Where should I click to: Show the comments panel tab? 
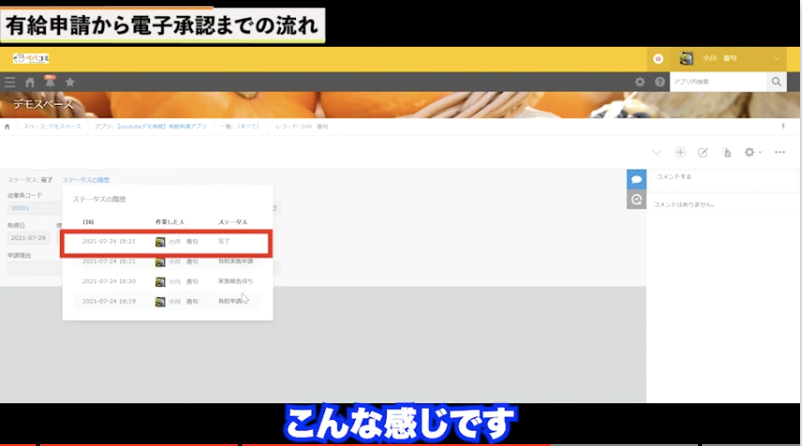[636, 179]
